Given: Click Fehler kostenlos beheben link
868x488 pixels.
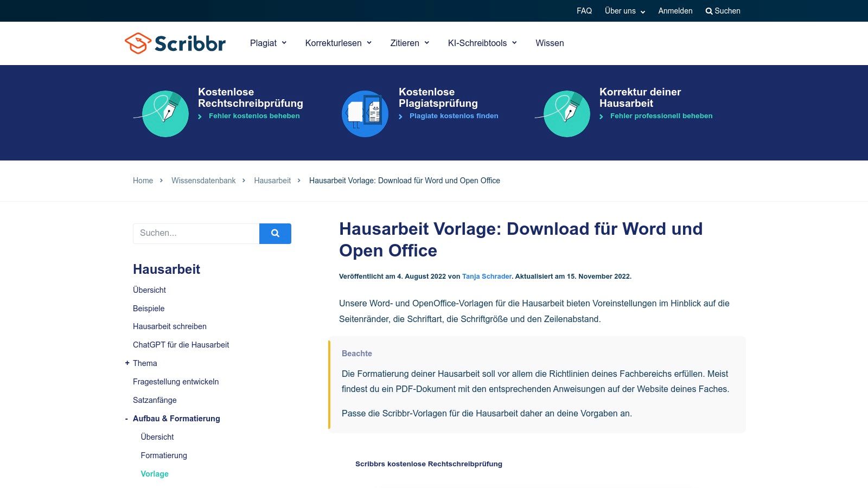Looking at the screenshot, I should [254, 116].
